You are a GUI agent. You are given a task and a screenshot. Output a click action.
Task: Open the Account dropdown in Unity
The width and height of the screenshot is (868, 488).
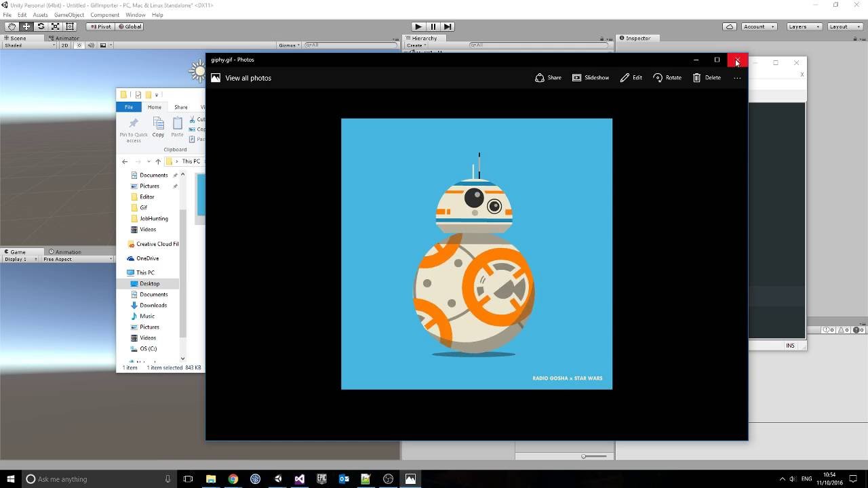758,26
